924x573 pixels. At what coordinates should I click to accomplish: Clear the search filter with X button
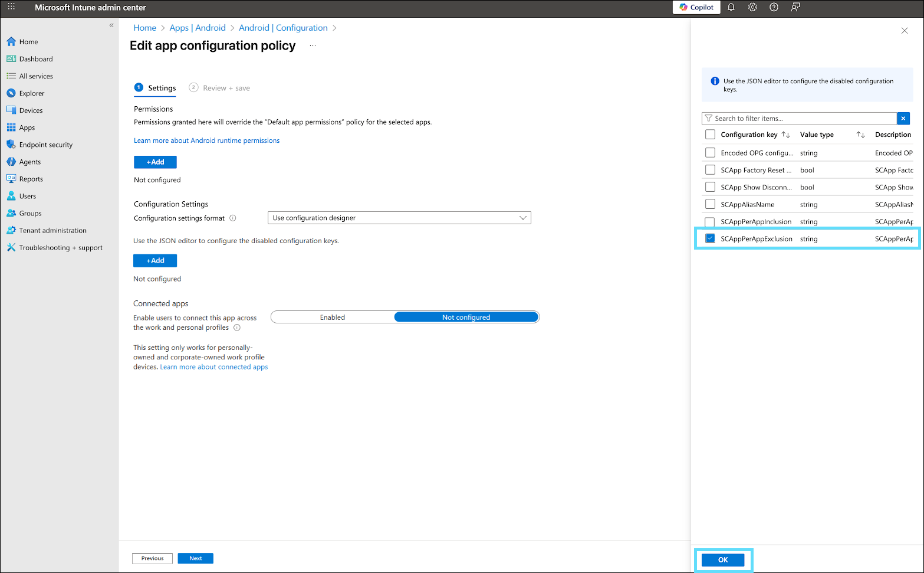(x=903, y=119)
